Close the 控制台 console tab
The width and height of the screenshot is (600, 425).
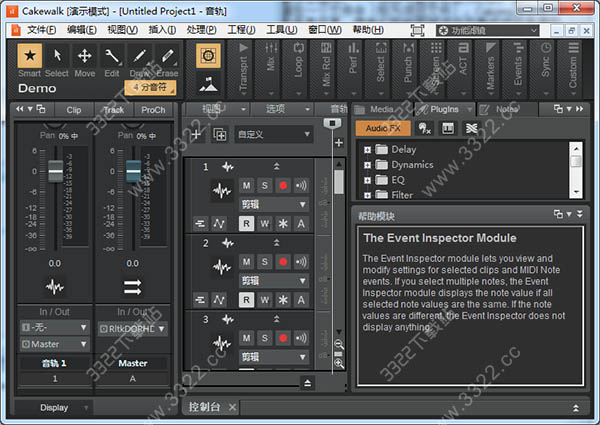(232, 407)
